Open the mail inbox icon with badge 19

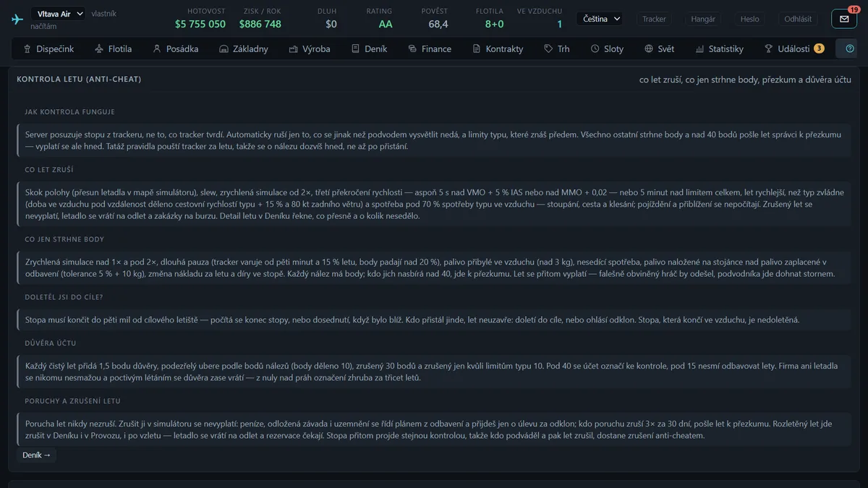844,19
